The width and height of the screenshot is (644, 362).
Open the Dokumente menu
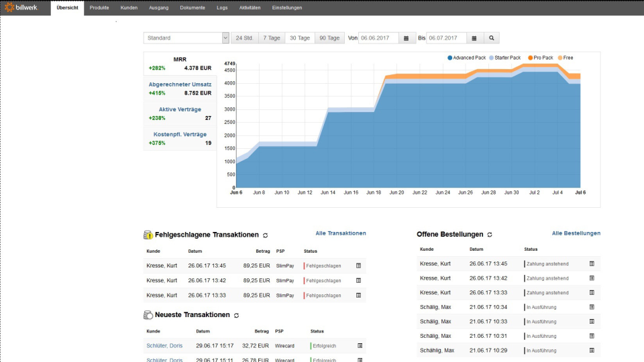[x=193, y=8]
